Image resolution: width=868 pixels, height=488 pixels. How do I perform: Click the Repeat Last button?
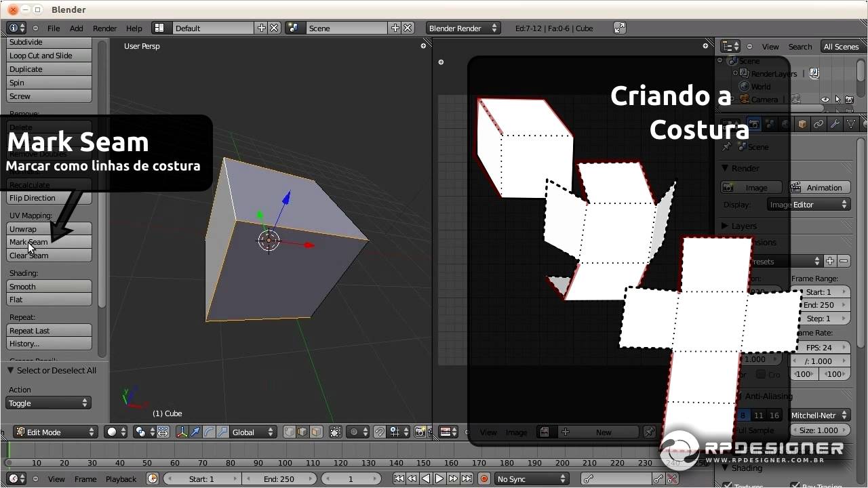pyautogui.click(x=49, y=330)
